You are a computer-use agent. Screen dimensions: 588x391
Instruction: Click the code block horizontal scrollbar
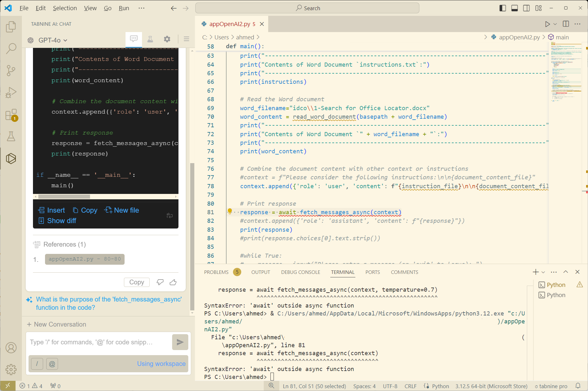64,197
